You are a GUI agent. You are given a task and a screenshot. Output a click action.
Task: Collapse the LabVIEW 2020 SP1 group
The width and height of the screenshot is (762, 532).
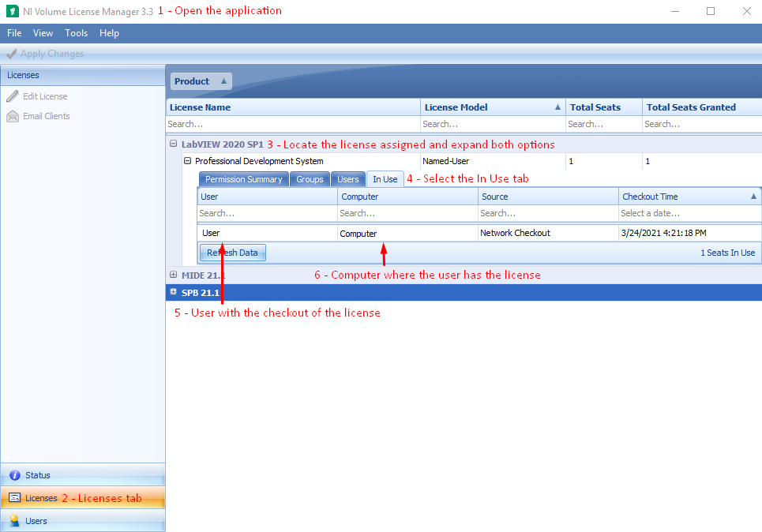(174, 144)
